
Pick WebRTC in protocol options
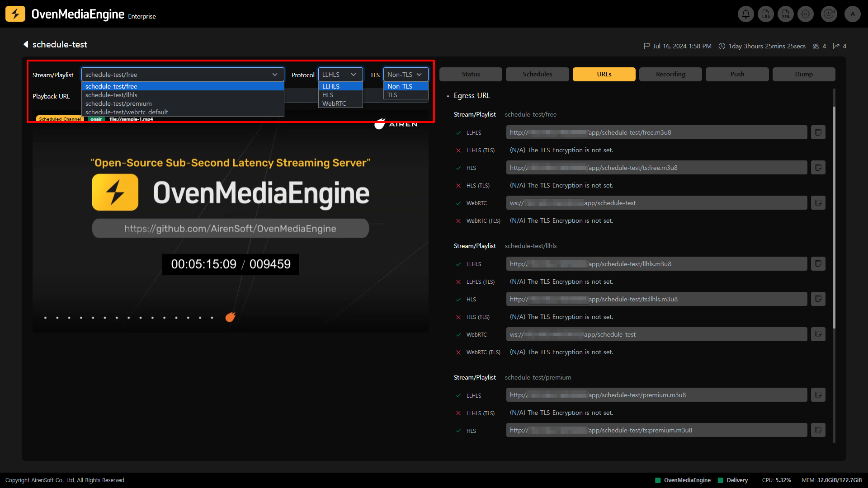[334, 103]
